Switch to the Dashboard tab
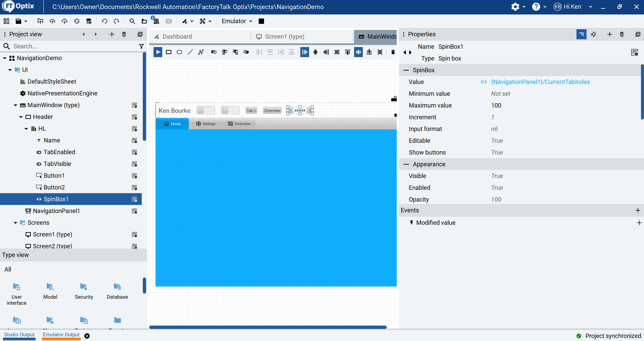Viewport: 644px width, 341px height. 200,37
